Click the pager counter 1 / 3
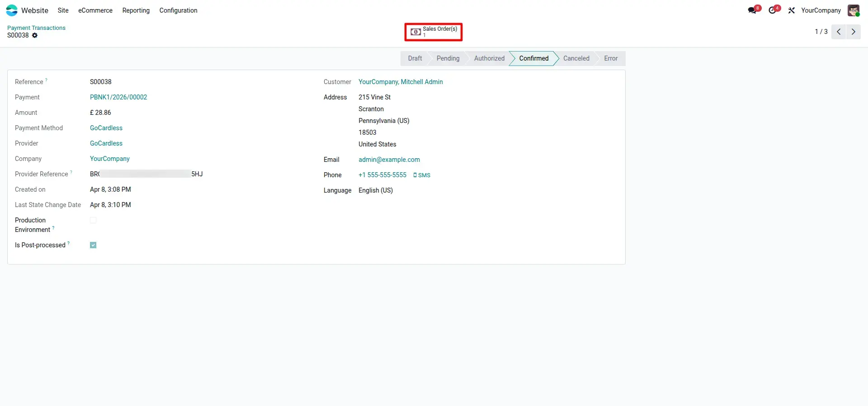The height and width of the screenshot is (406, 868). pyautogui.click(x=821, y=32)
